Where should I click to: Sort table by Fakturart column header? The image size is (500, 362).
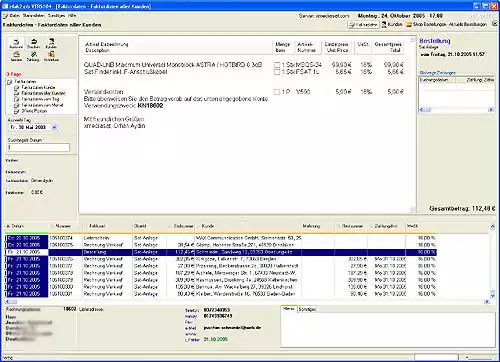pos(107,226)
